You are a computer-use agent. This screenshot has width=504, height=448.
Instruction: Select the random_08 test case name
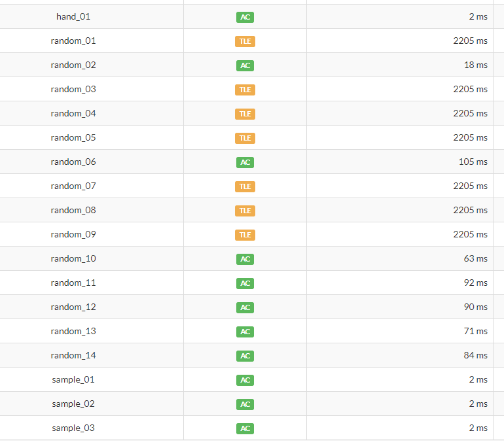point(73,211)
